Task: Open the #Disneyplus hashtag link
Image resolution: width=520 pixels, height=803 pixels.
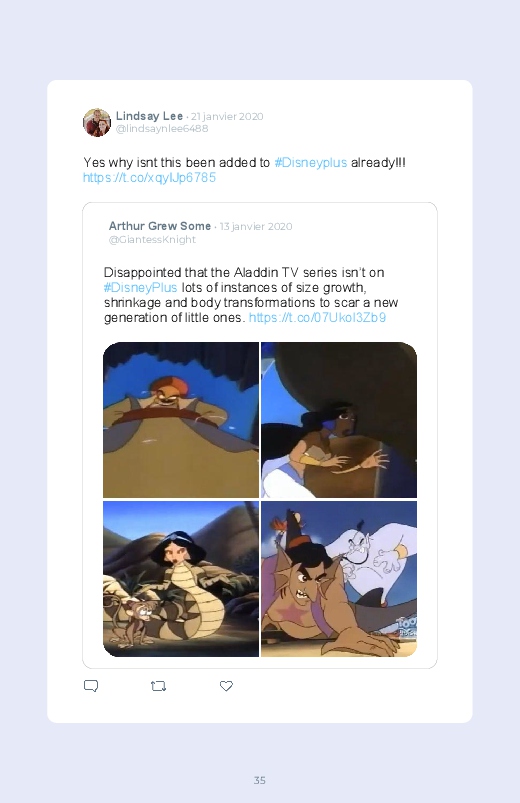Action: click(x=310, y=163)
